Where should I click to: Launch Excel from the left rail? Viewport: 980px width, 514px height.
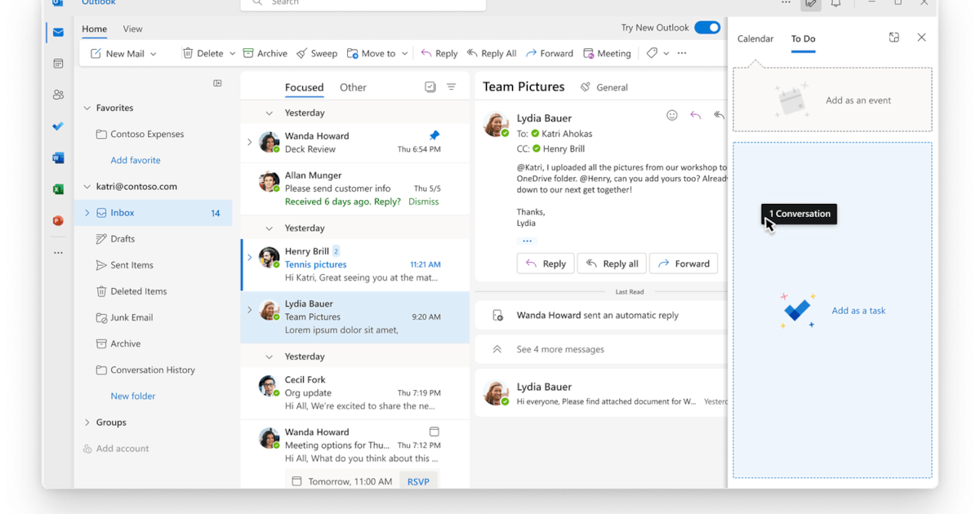click(x=58, y=189)
